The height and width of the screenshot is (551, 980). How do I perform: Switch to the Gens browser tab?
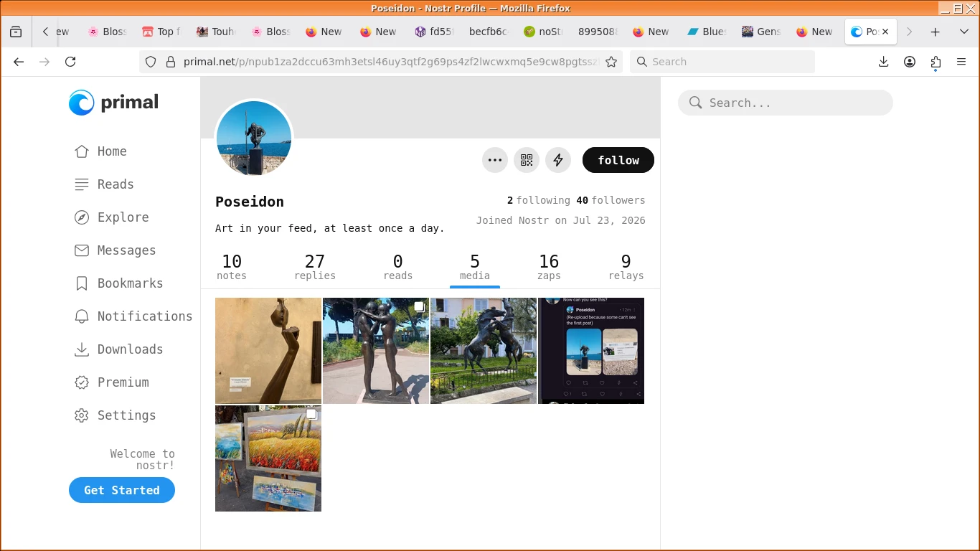(x=761, y=32)
